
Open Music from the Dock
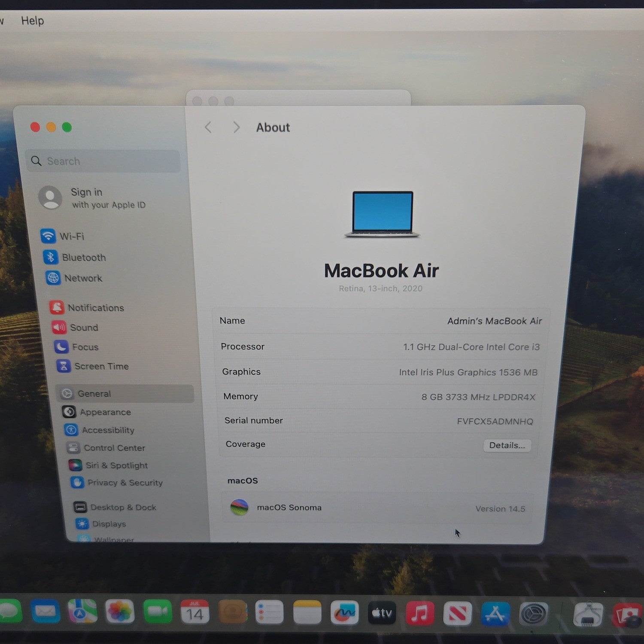[x=419, y=614]
